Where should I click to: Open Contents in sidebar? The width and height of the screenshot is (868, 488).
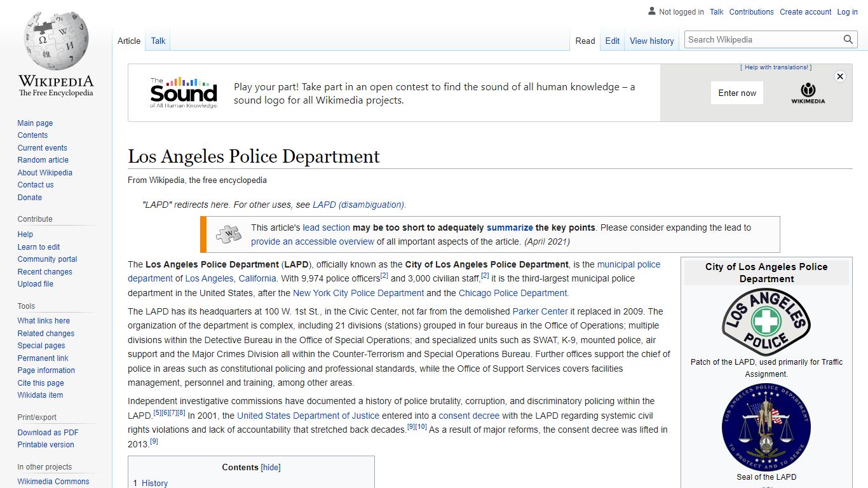pyautogui.click(x=32, y=135)
